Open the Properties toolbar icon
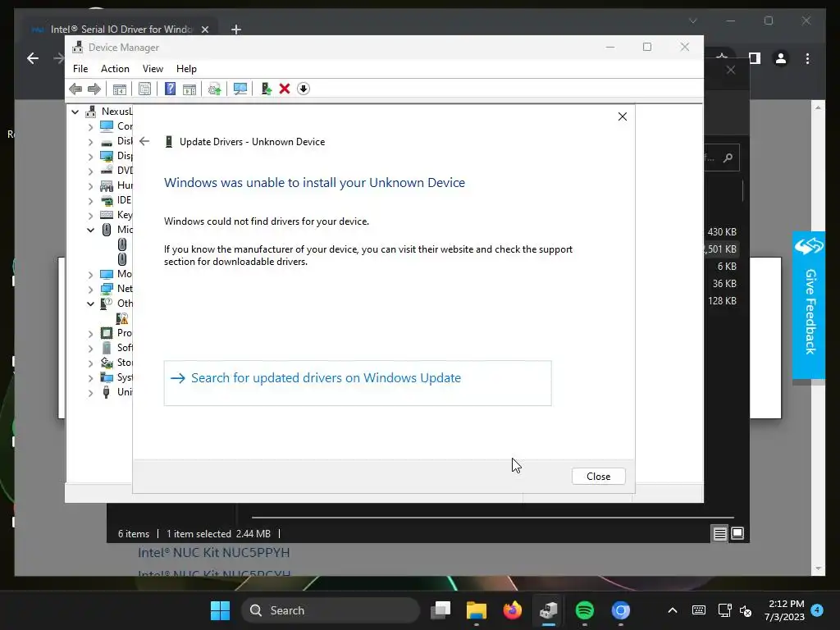Image resolution: width=840 pixels, height=630 pixels. tap(144, 89)
